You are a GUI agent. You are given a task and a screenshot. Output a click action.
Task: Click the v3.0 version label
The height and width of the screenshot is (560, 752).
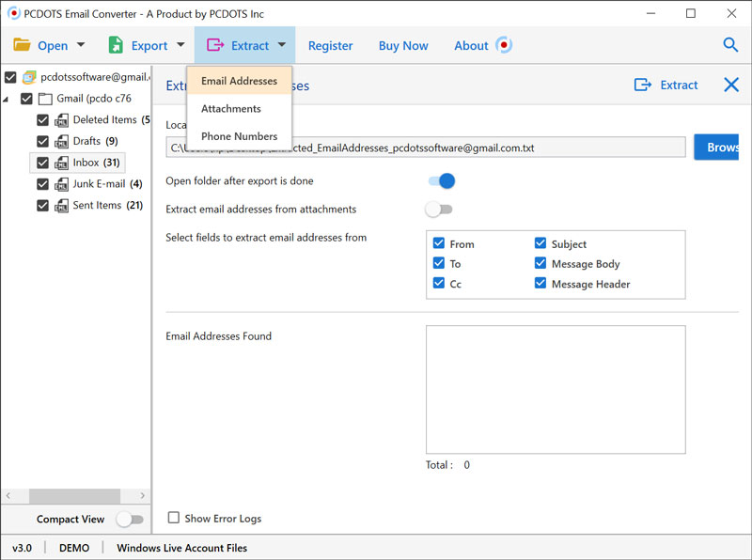pyautogui.click(x=22, y=548)
